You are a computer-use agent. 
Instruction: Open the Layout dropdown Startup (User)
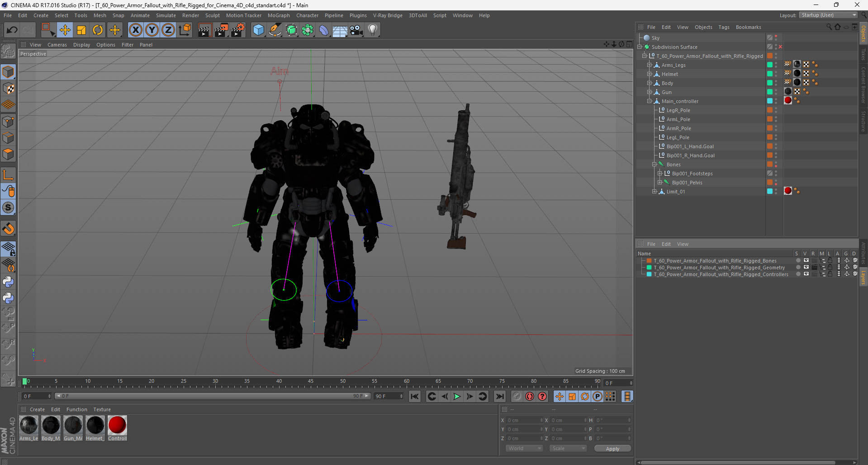coord(828,15)
